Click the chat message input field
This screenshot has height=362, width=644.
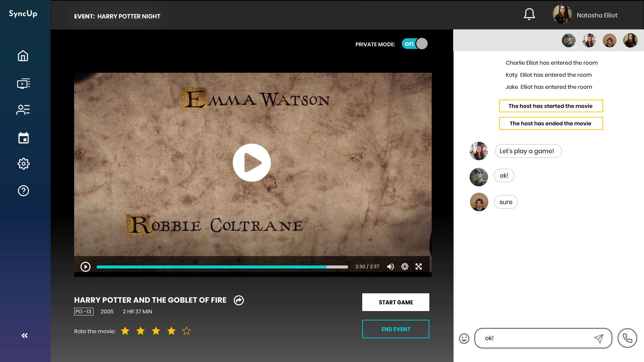543,338
